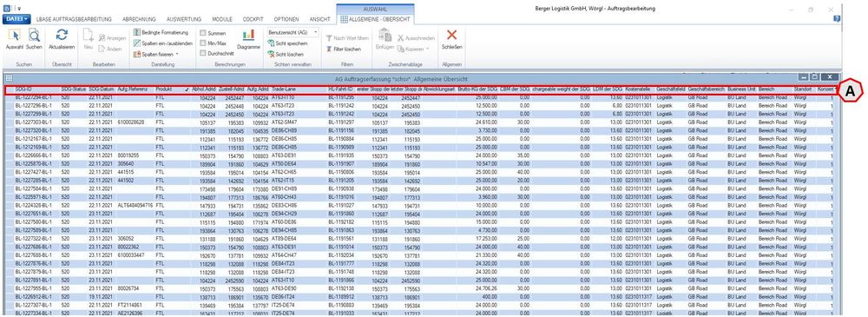Open the AUSWERTUNG tab
The image size is (868, 317).
[184, 19]
